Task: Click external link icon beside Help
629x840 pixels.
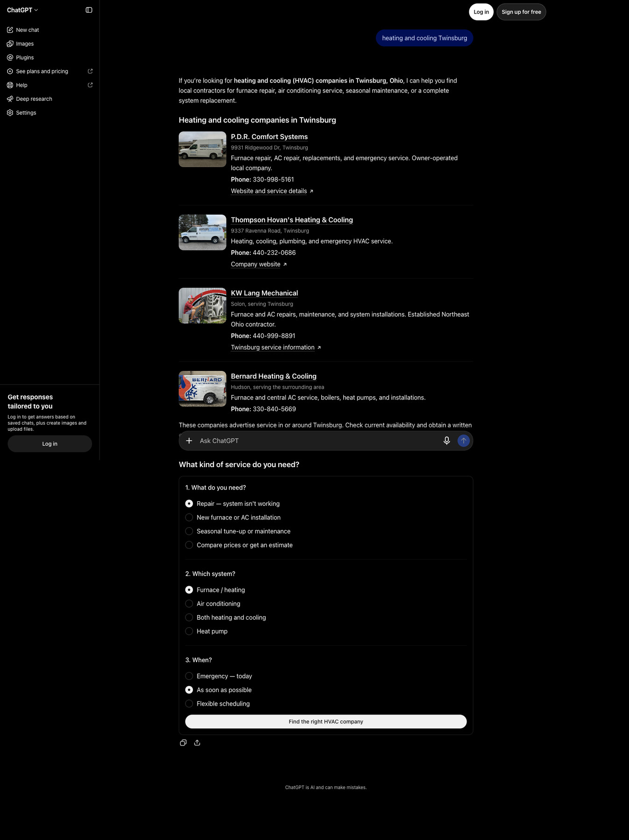Action: 90,85
